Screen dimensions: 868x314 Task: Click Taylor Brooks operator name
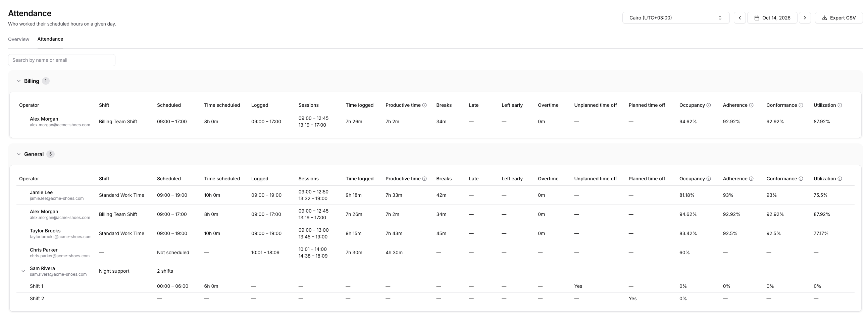[45, 231]
